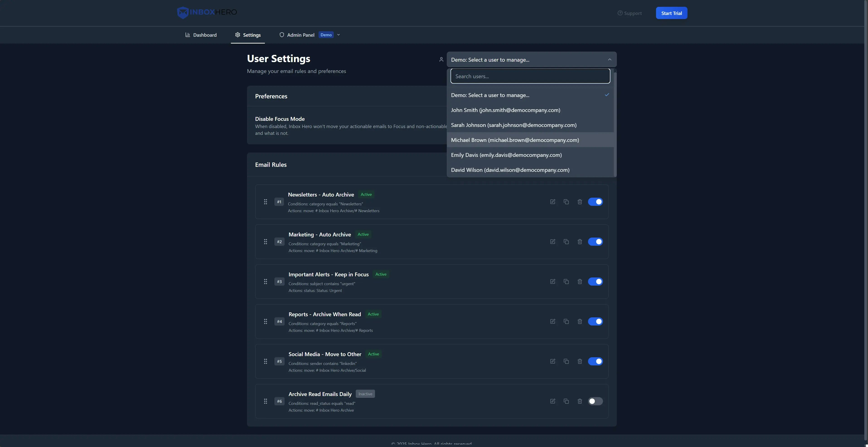Click drag handle of Reports rule
Viewport: 868px width, 447px height.
266,322
